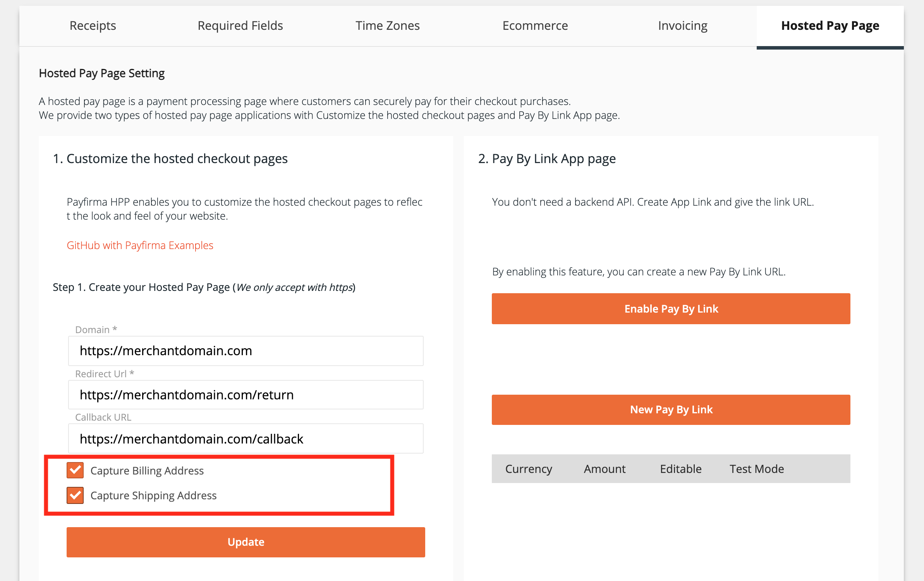Open the Required Fields tab
This screenshot has width=924, height=581.
240,26
